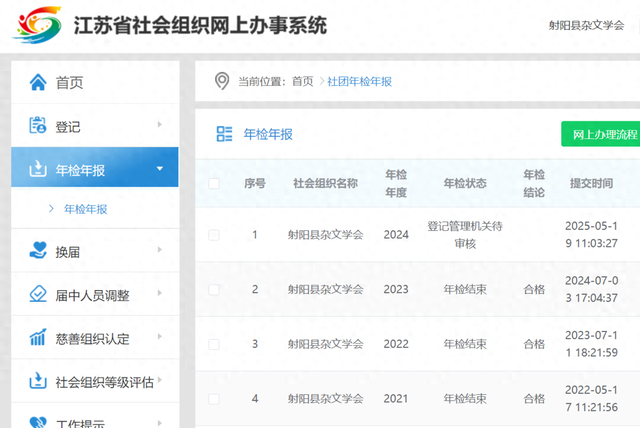The height and width of the screenshot is (428, 640).
Task: Expand the 换届 submenu arrow
Action: click(160, 250)
